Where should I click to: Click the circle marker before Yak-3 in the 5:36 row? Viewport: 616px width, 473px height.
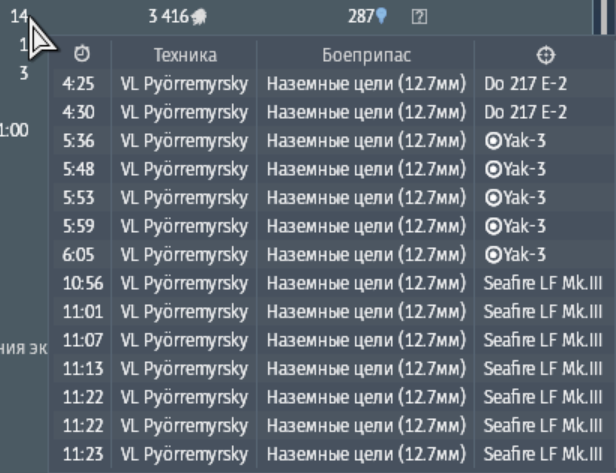pyautogui.click(x=493, y=141)
